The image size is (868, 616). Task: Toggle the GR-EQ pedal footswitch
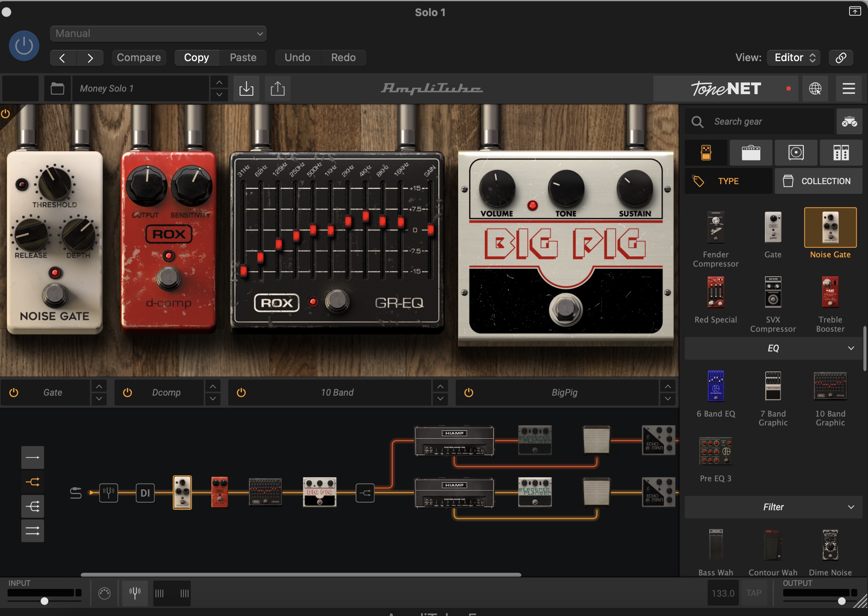pos(337,301)
